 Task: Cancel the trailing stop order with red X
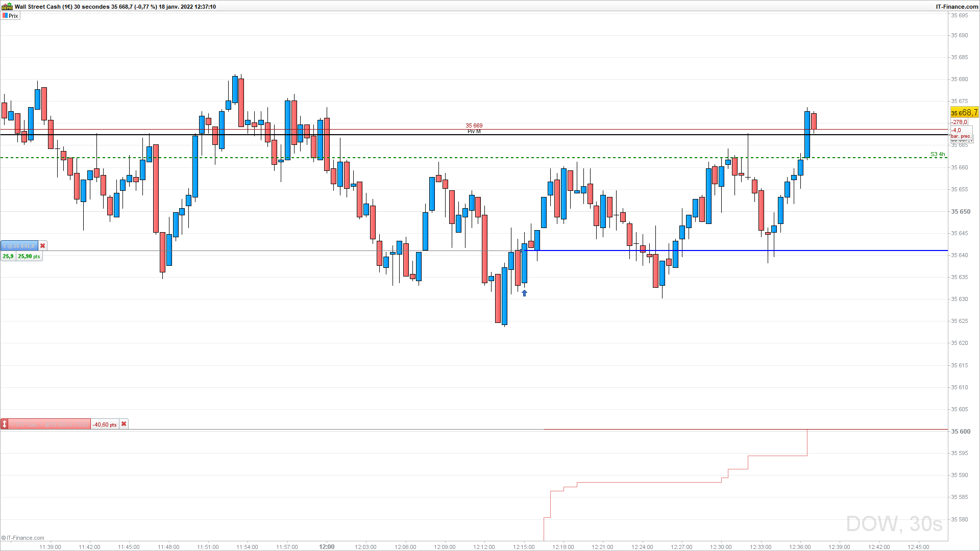[124, 424]
